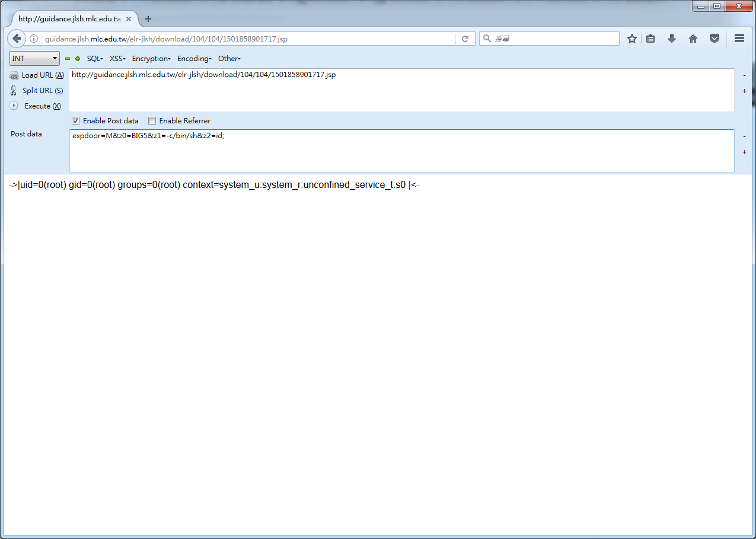Image resolution: width=756 pixels, height=539 pixels.
Task: Open the downloads arrow icon
Action: click(x=672, y=39)
